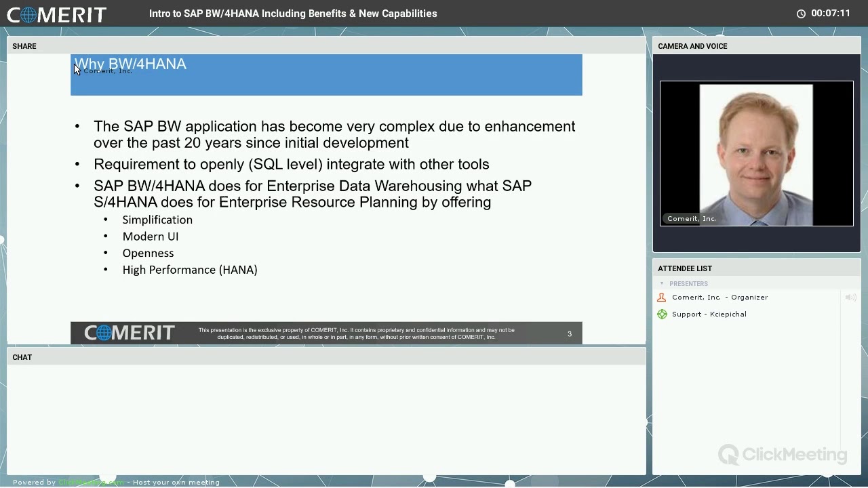
Task: Click inside the empty chat message area
Action: pos(326,419)
